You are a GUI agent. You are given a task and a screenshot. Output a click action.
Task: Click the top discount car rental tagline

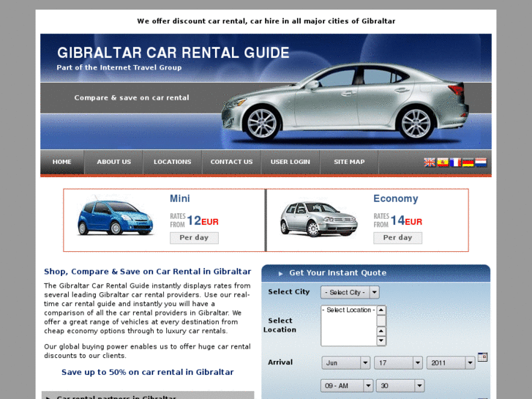pos(266,21)
